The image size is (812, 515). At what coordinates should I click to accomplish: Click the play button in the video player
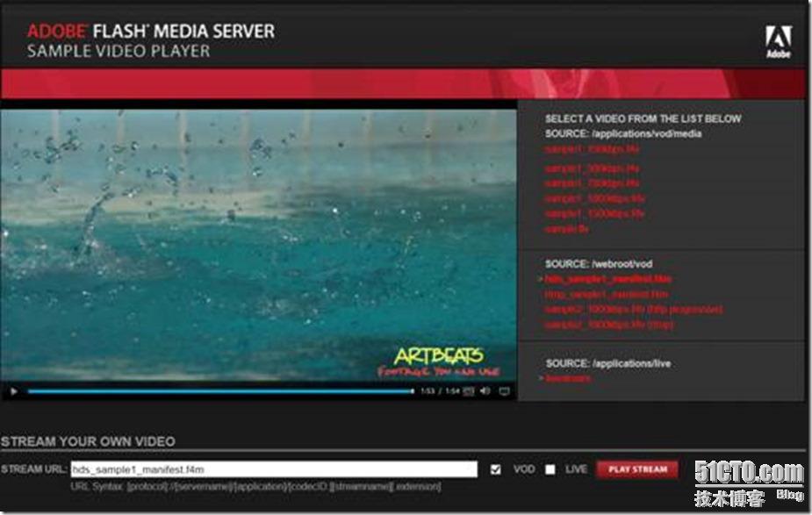point(14,392)
